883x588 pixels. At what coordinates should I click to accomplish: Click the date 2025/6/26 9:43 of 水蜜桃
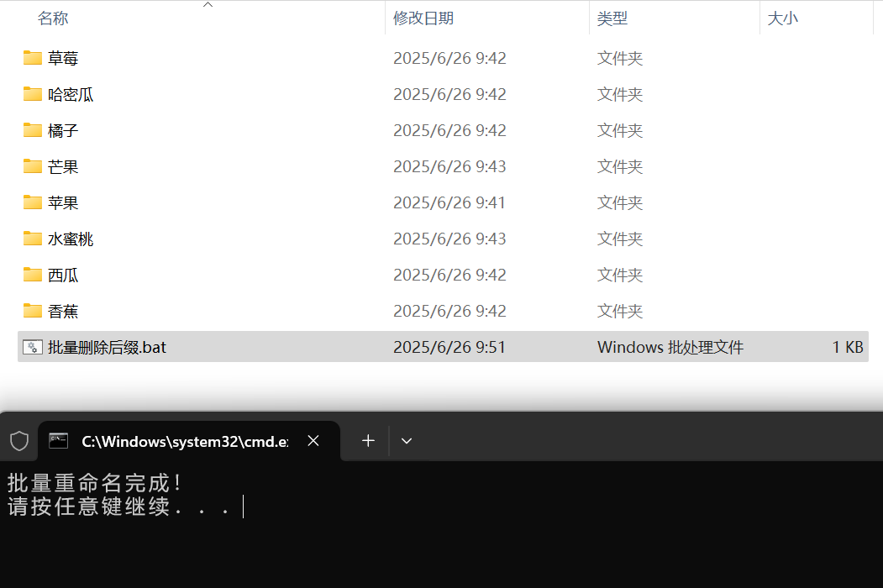pyautogui.click(x=449, y=239)
